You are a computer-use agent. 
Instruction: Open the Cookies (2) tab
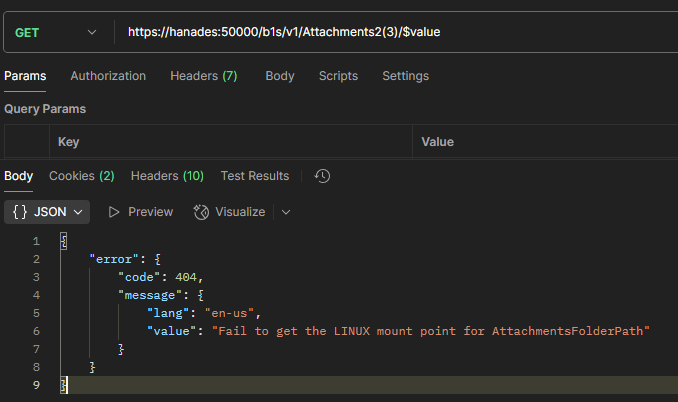coord(82,176)
